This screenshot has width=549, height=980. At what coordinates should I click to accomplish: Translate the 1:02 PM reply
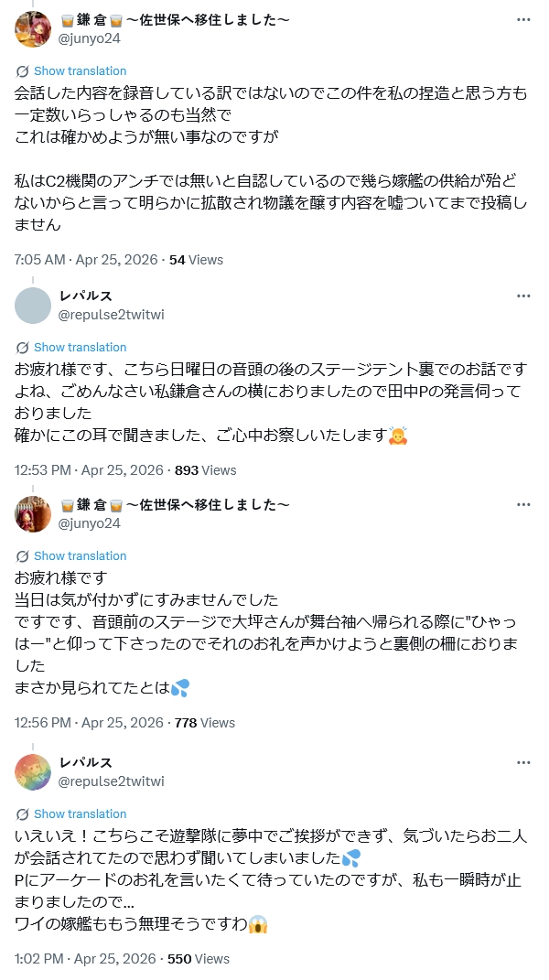pos(80,814)
